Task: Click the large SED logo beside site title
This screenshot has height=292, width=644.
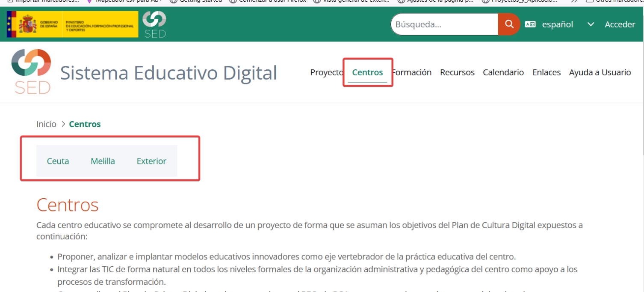Action: coord(31,72)
